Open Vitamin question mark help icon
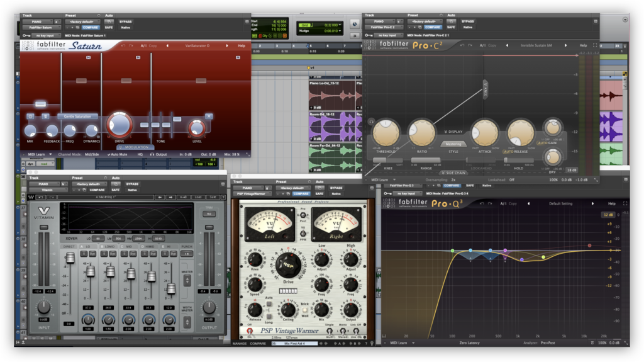The image size is (644, 362). pos(223,197)
